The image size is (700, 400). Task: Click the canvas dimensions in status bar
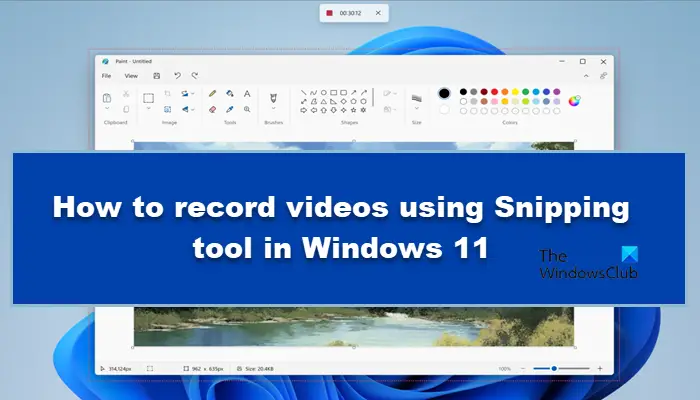(204, 369)
